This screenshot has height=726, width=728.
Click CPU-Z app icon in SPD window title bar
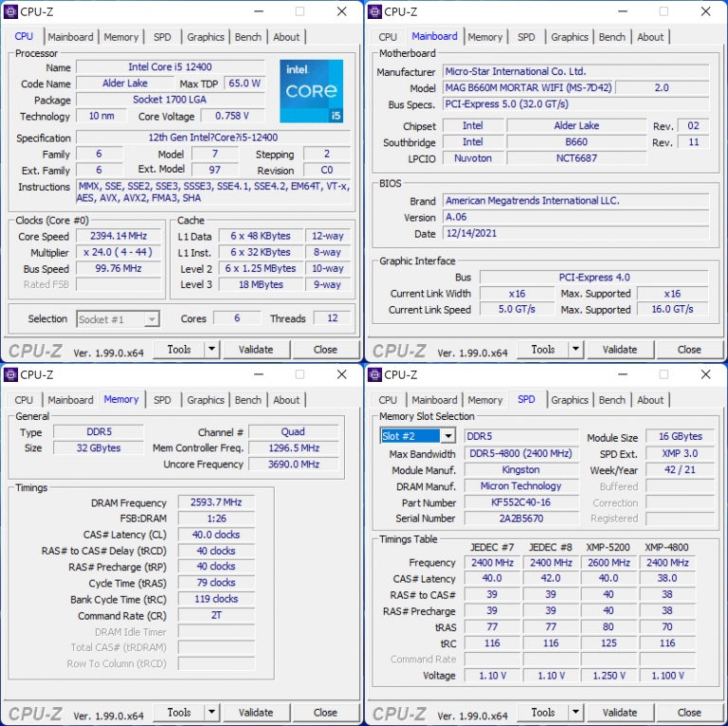pyautogui.click(x=374, y=374)
